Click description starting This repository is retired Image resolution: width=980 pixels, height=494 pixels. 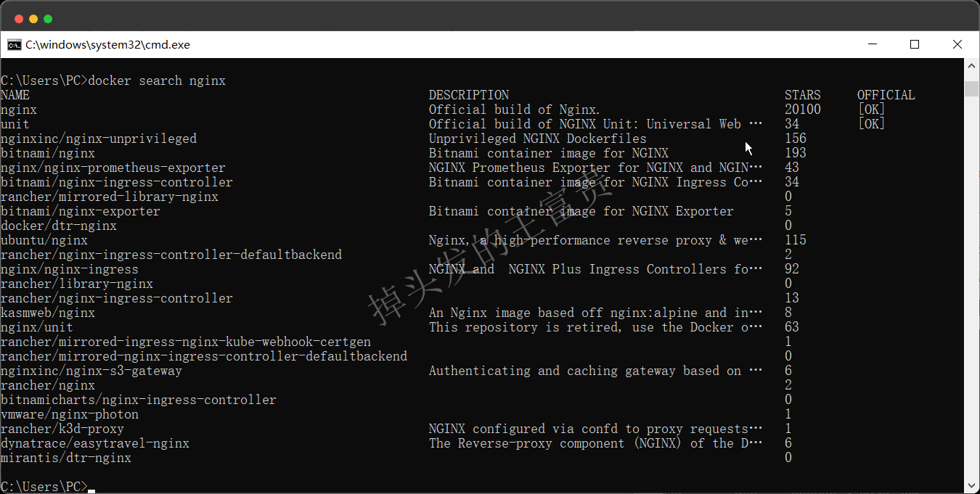[596, 327]
